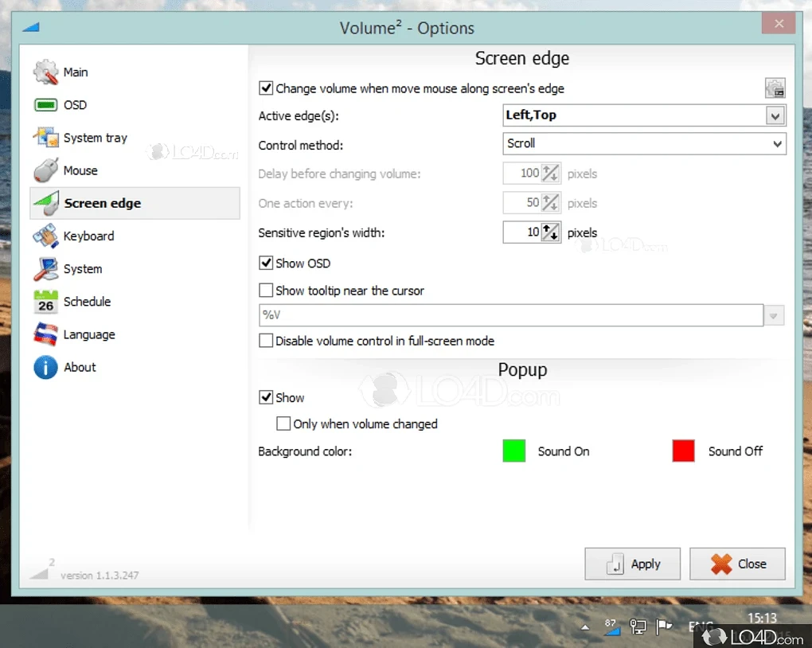Click the Language flags icon

point(45,334)
